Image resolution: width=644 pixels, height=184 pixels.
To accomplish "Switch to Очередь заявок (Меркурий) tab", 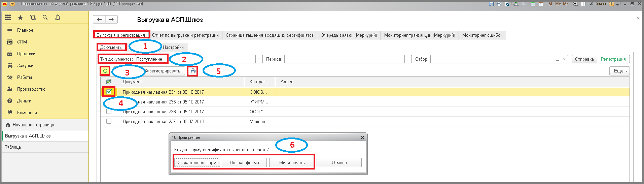I will click(x=349, y=35).
